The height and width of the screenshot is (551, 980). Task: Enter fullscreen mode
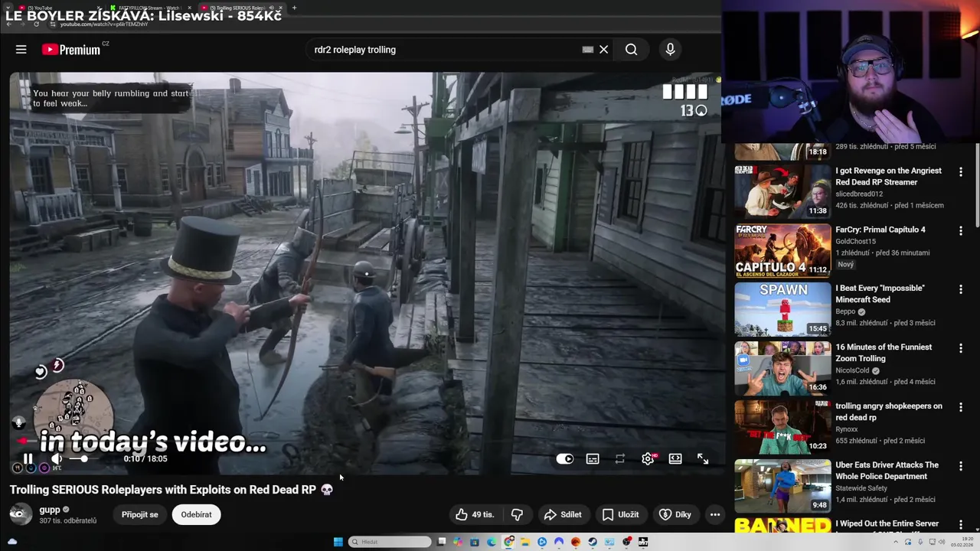click(703, 459)
